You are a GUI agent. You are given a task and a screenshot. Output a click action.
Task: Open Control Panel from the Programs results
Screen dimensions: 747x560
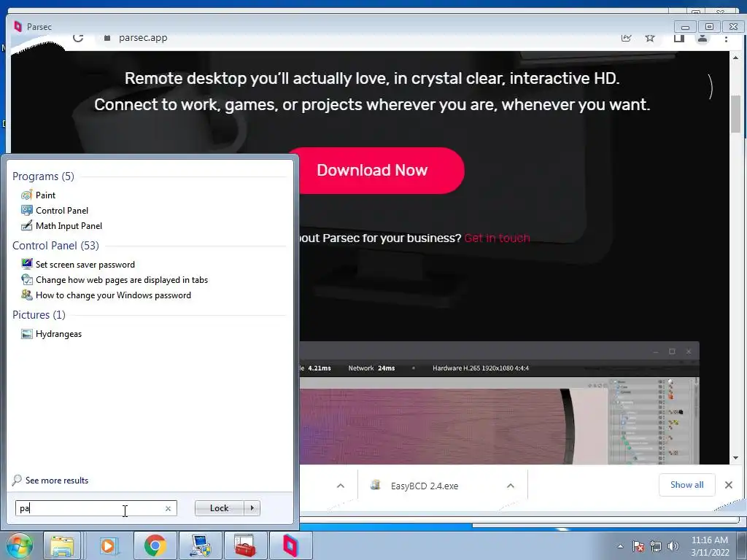click(61, 211)
